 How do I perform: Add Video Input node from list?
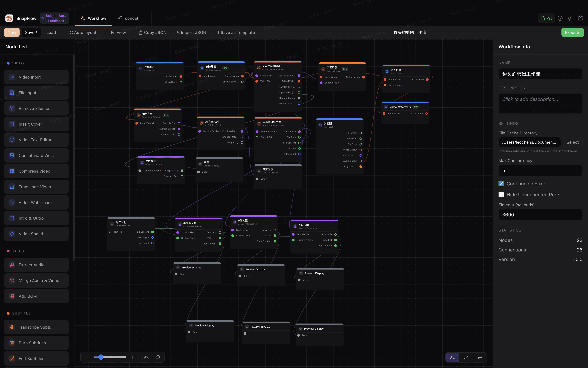pos(36,77)
